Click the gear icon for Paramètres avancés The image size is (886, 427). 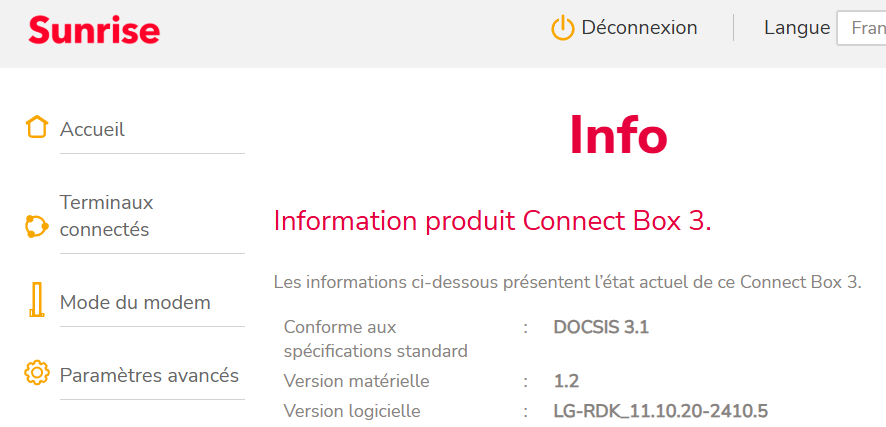37,374
